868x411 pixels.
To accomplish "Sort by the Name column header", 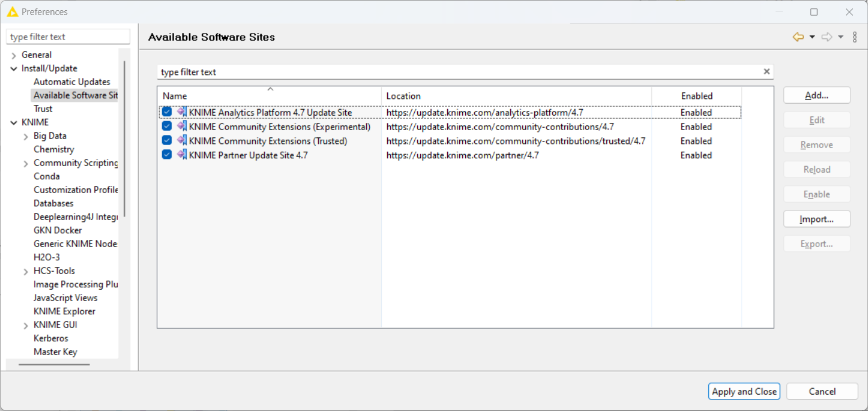I will 270,96.
